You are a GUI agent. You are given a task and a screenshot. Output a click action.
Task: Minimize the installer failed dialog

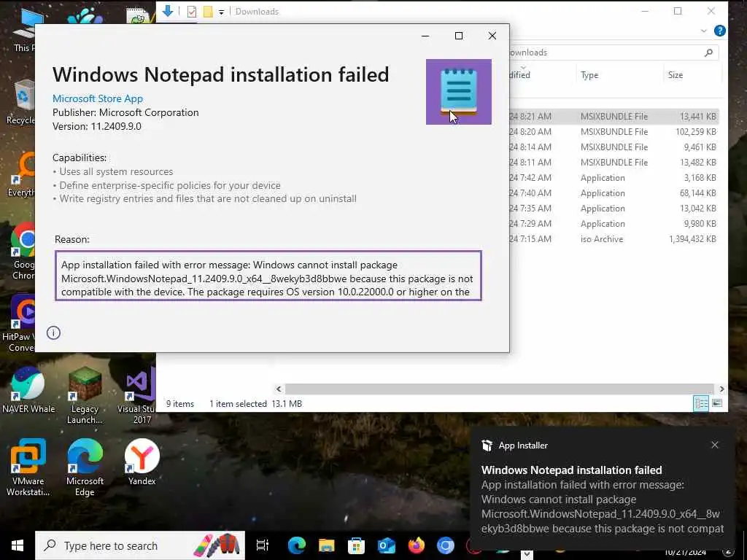tap(425, 36)
